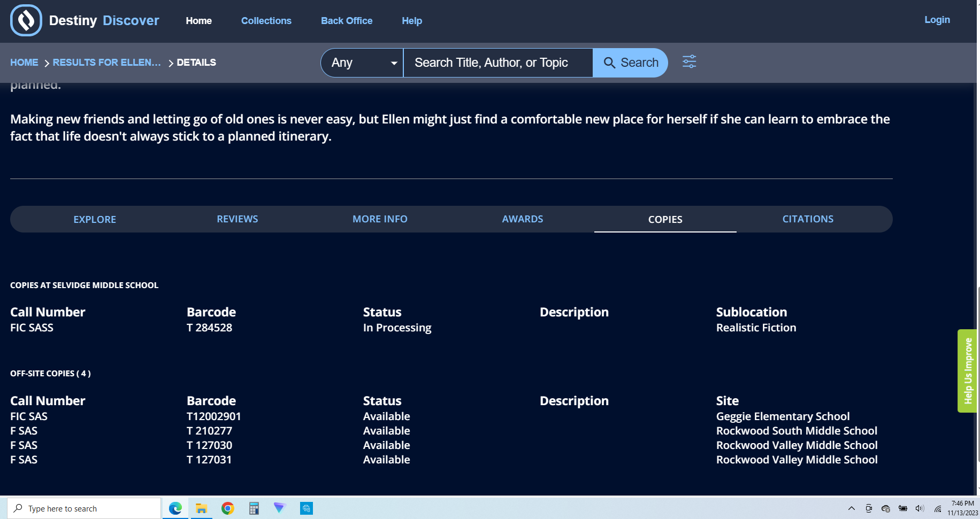Open Microsoft Store from the taskbar
This screenshot has height=519, width=980.
click(306, 508)
